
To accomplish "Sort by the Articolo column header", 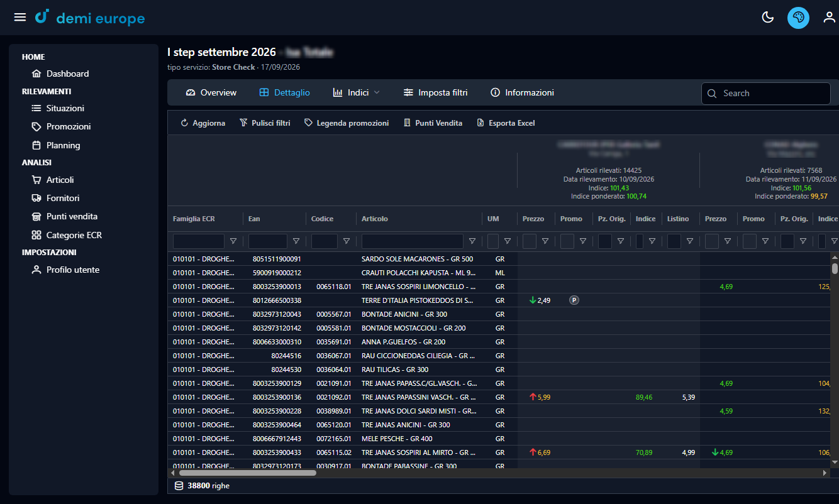I will 375,219.
